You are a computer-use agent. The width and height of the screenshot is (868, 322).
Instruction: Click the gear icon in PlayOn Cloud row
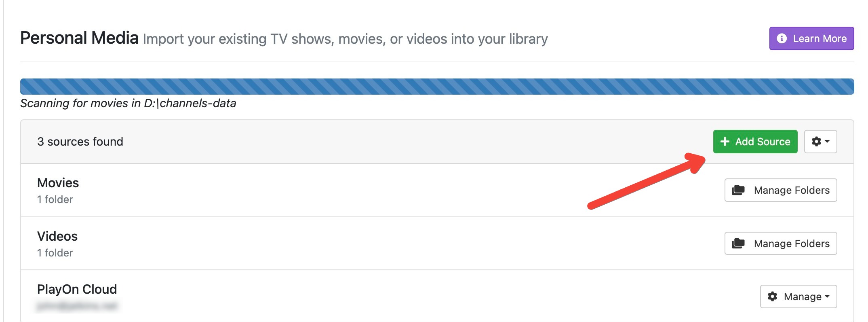tap(772, 297)
